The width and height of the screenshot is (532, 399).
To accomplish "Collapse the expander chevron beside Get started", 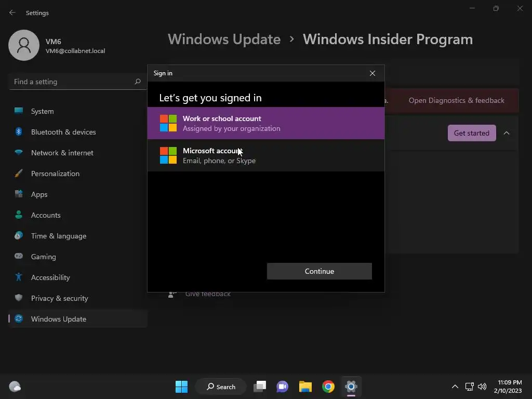I will [x=506, y=133].
